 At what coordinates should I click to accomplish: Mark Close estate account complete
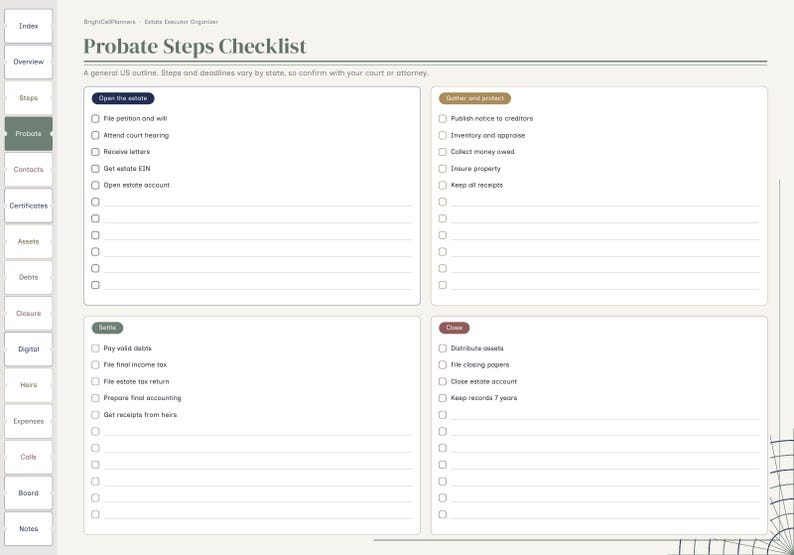tap(443, 381)
